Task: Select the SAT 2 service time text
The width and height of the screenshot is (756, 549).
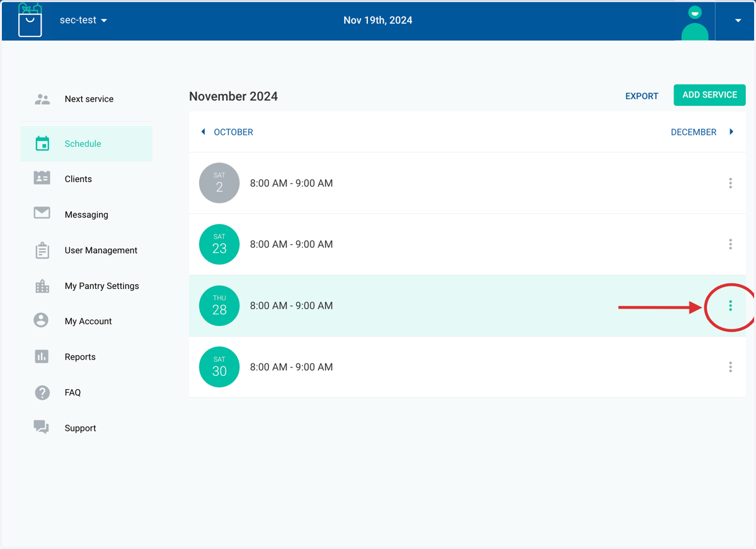Action: point(291,183)
